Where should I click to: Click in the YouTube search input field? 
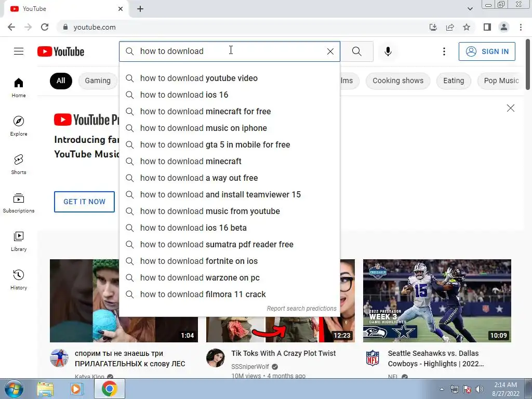[231, 51]
